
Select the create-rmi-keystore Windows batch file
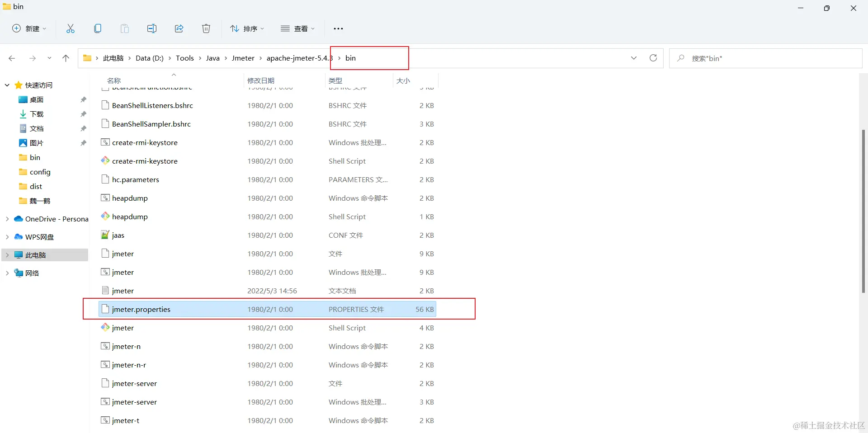[268, 142]
